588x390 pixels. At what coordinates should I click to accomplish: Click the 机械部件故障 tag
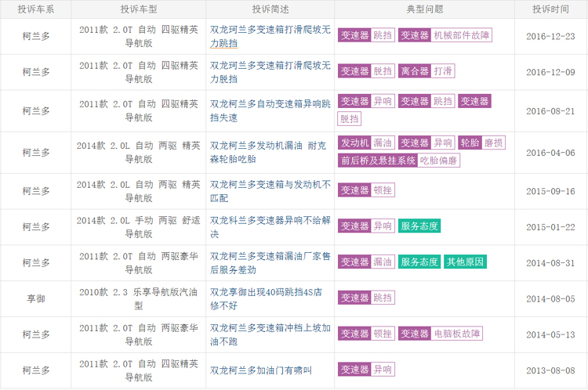coord(445,35)
